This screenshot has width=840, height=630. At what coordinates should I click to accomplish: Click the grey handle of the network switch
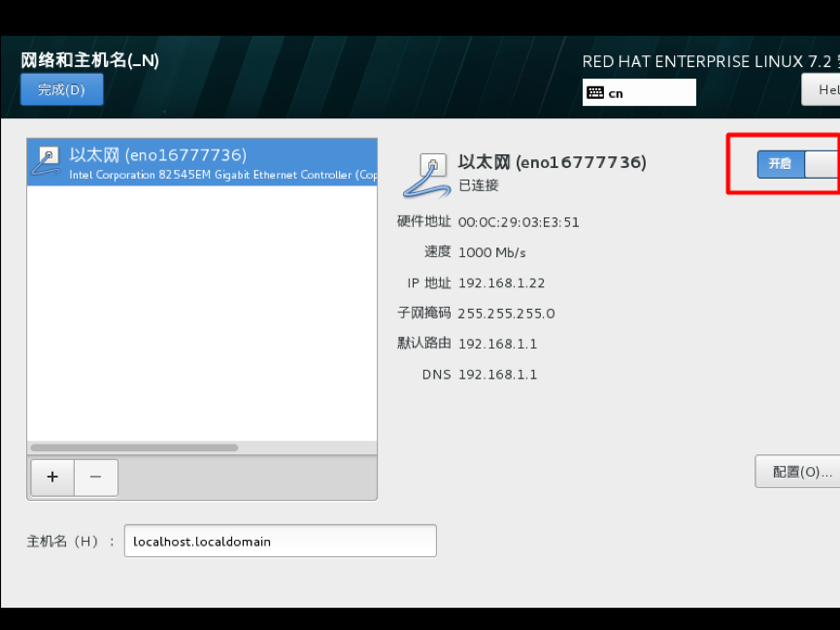coord(823,164)
